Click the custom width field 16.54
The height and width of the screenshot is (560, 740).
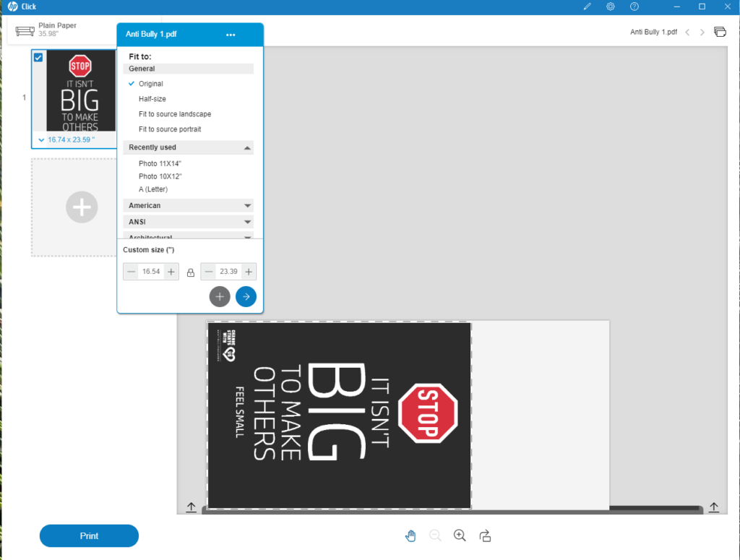(151, 272)
